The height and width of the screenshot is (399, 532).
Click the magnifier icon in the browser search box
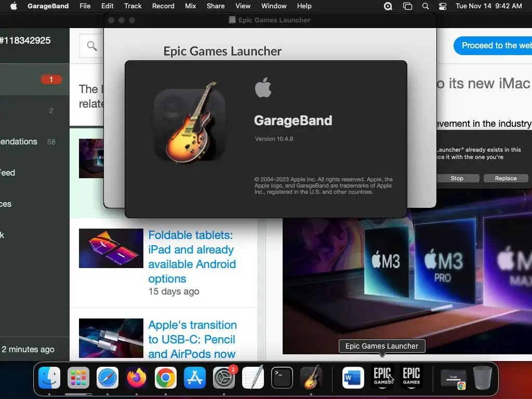(91, 46)
